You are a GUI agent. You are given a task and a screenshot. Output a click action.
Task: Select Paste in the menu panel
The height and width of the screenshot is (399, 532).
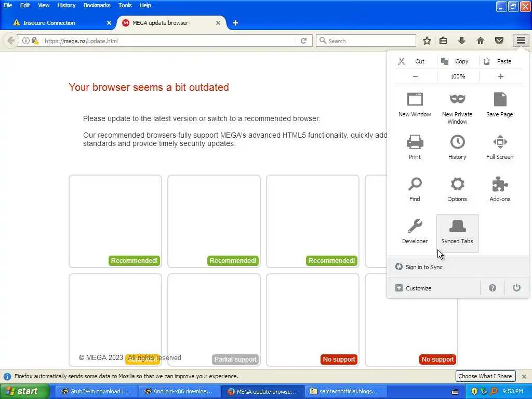tap(500, 61)
